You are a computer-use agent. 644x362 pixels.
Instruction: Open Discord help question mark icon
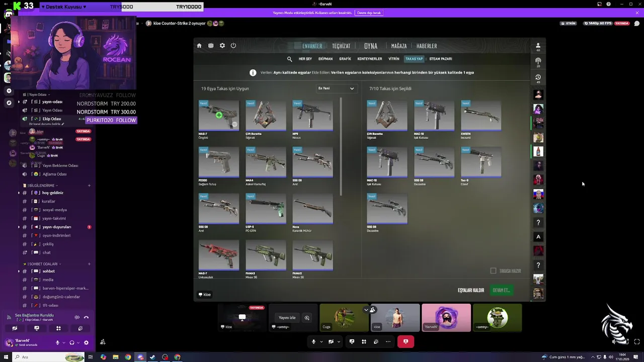608,4
